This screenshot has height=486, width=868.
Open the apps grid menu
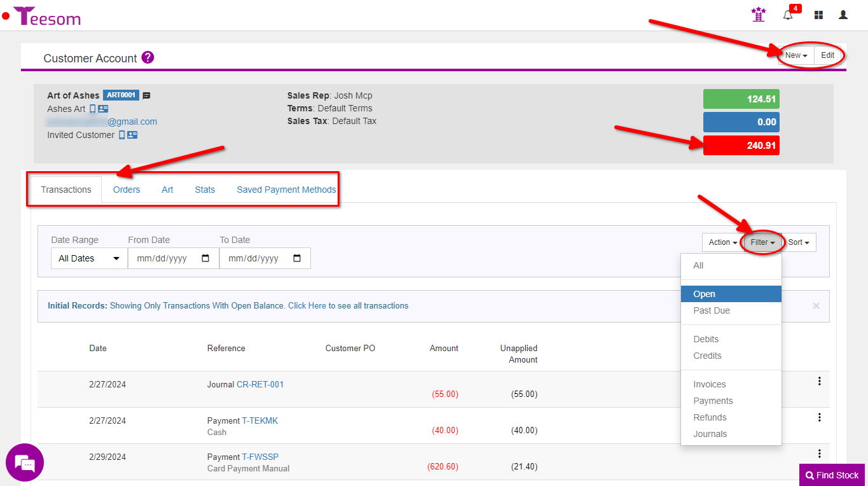coord(818,15)
